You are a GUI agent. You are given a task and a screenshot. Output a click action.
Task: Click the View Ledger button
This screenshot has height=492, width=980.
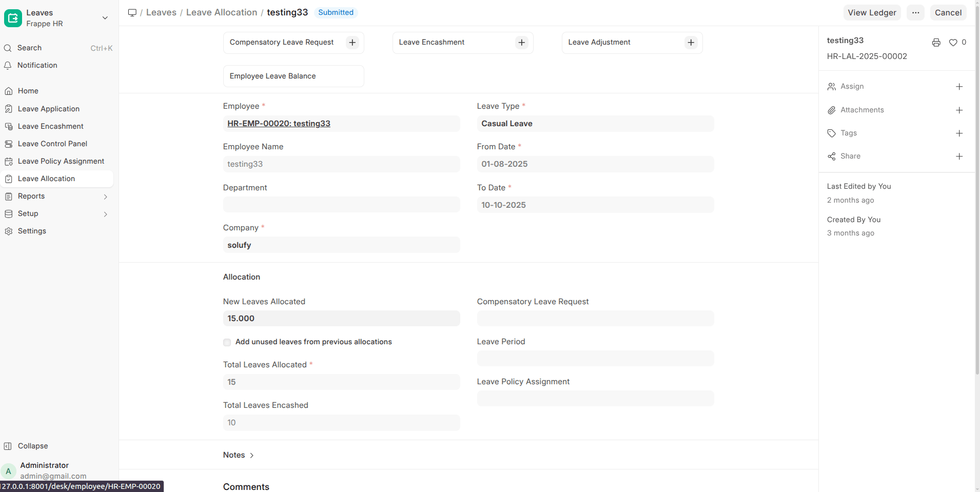tap(871, 13)
